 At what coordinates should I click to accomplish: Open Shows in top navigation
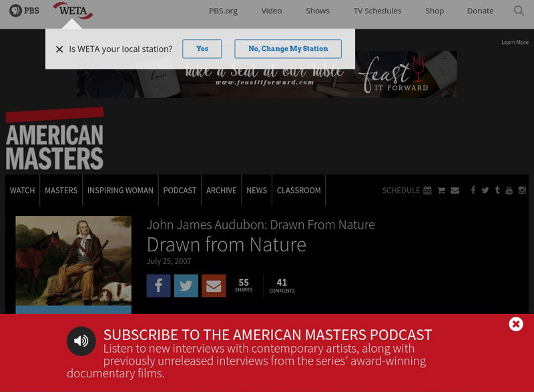[x=318, y=11]
